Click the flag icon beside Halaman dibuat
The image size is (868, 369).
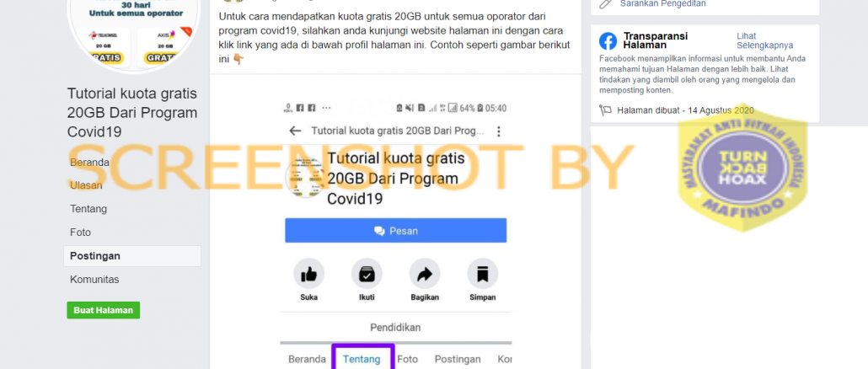605,110
